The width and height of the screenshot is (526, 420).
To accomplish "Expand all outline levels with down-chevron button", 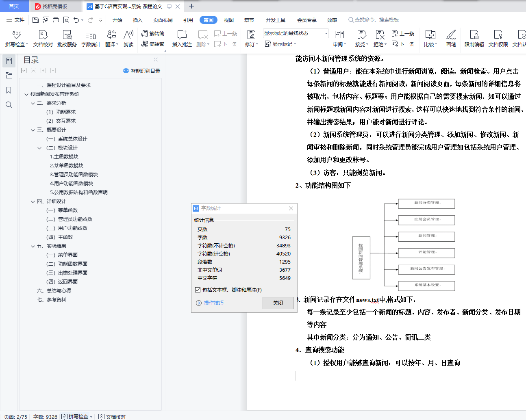I will pyautogui.click(x=24, y=71).
